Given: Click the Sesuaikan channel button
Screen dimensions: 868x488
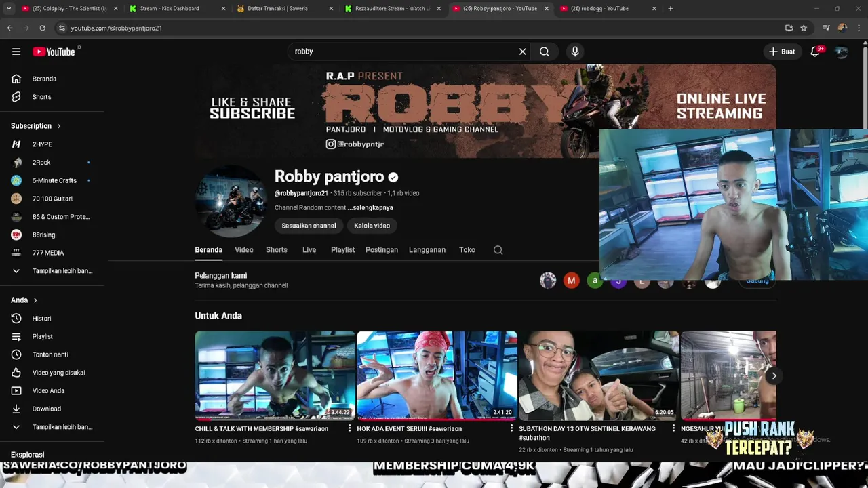Looking at the screenshot, I should [309, 226].
